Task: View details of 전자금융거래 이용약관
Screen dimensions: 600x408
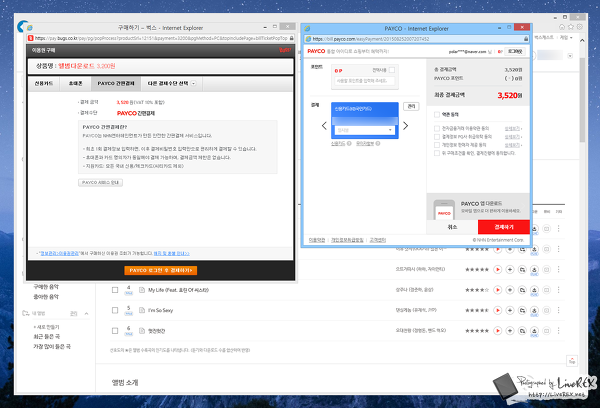Action: pyautogui.click(x=512, y=128)
